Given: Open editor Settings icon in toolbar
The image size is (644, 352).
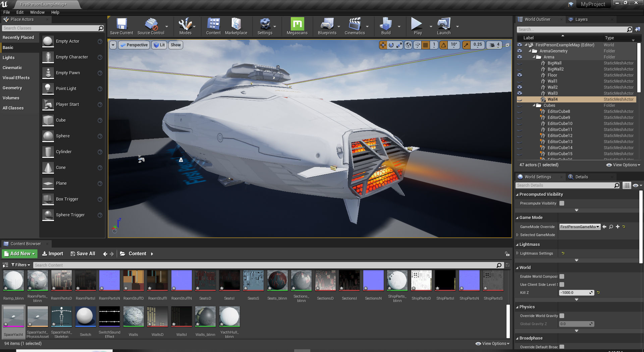Looking at the screenshot, I should click(x=265, y=26).
